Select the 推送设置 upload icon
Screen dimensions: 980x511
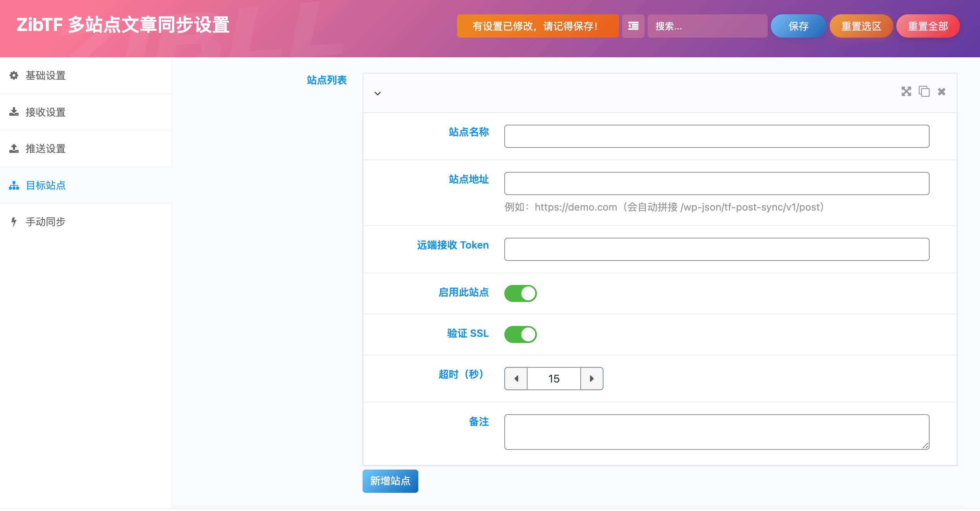point(14,149)
